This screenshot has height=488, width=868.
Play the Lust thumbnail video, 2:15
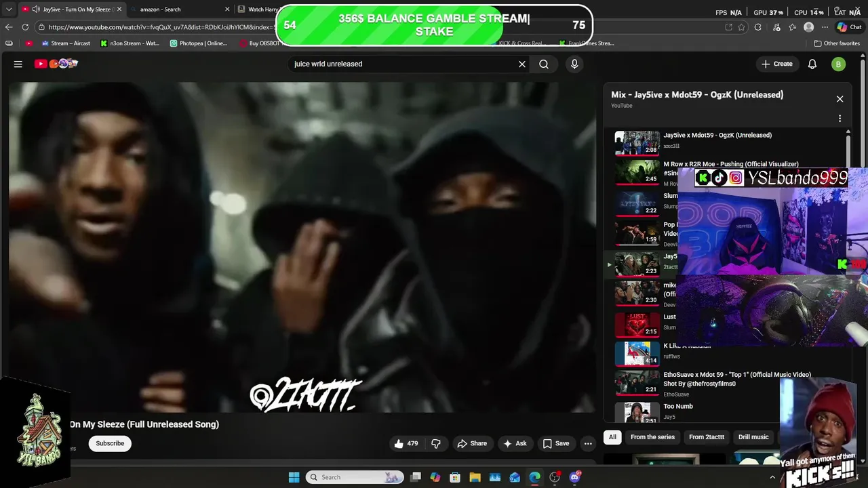point(637,325)
